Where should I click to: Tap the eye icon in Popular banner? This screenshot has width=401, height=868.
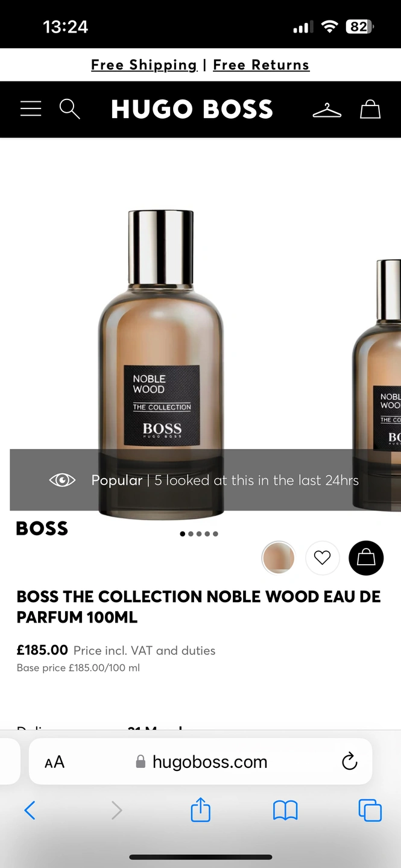point(62,480)
